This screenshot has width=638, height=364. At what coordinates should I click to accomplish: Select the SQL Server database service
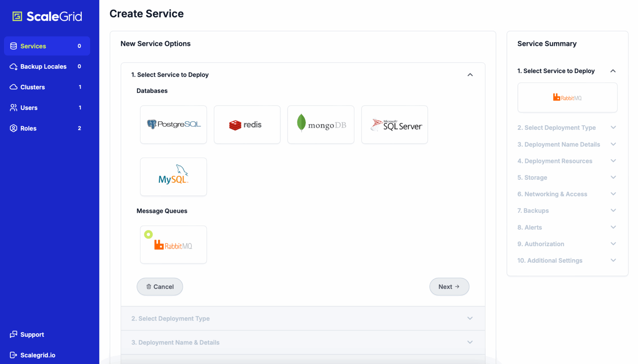pyautogui.click(x=394, y=125)
